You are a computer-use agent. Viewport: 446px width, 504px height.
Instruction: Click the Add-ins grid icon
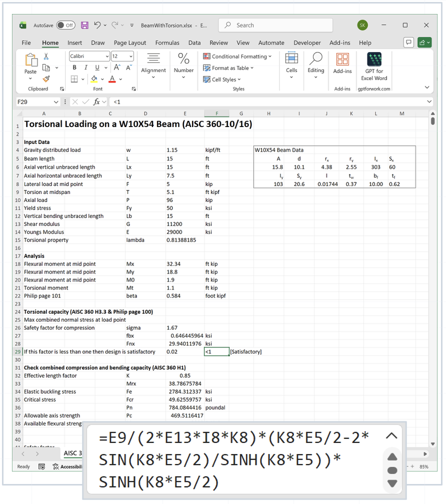point(342,59)
